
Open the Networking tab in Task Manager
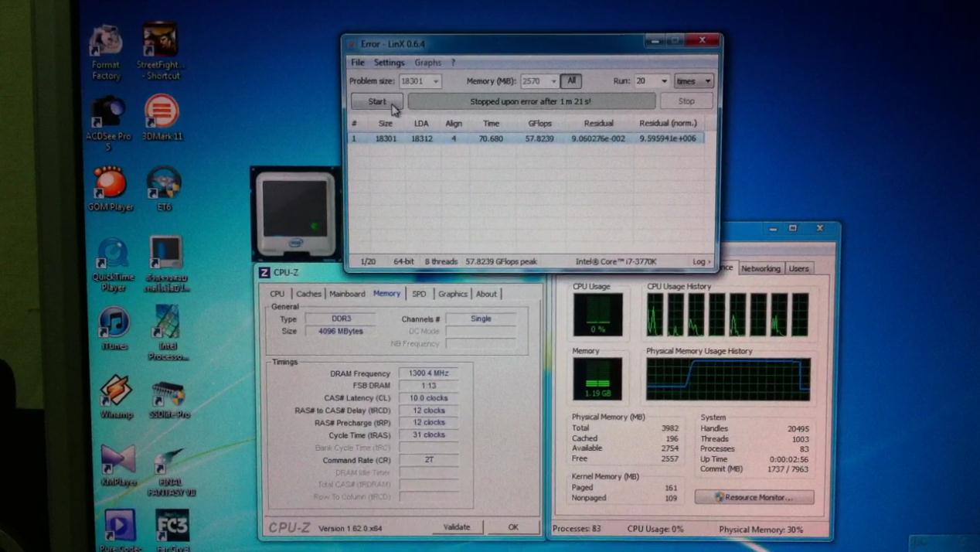(x=761, y=268)
